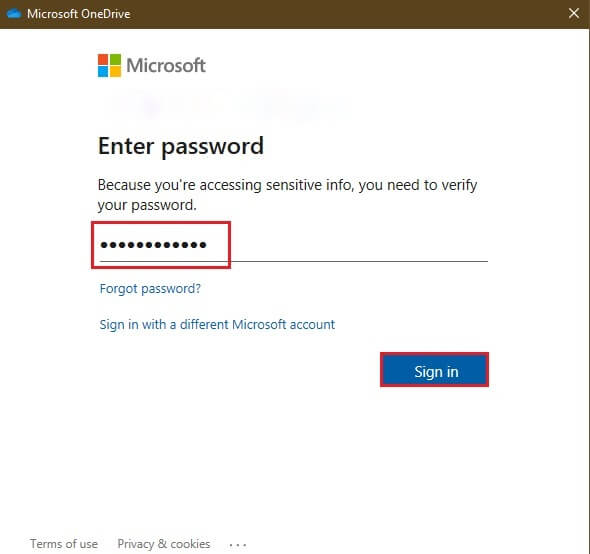Open the ellipsis more options in footer
Viewport: 590px width, 554px height.
(238, 545)
